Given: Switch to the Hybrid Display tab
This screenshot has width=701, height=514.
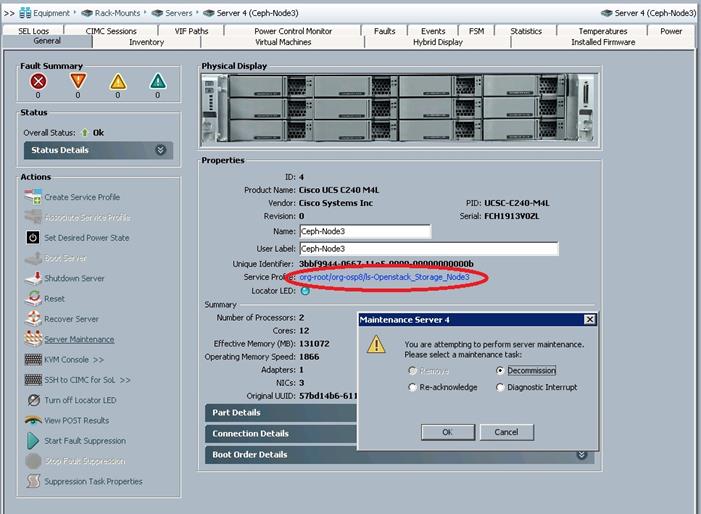Looking at the screenshot, I should (x=438, y=42).
